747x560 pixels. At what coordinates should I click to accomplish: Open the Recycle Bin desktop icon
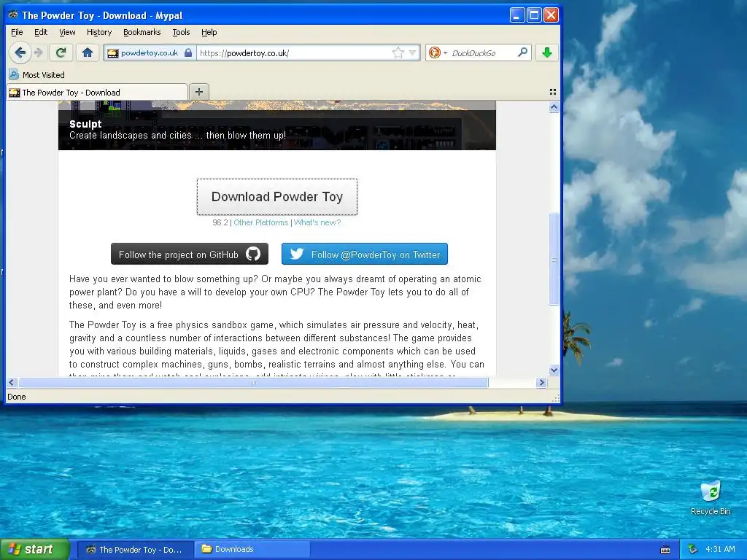pos(711,498)
